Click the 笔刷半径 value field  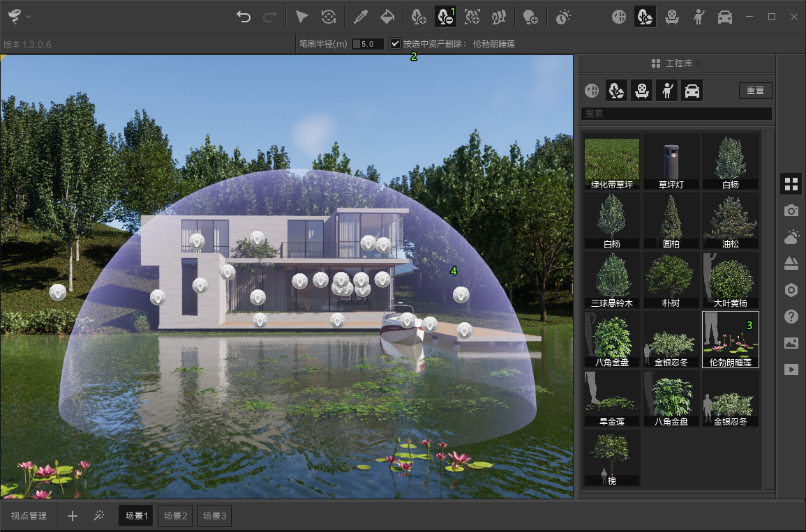(368, 44)
